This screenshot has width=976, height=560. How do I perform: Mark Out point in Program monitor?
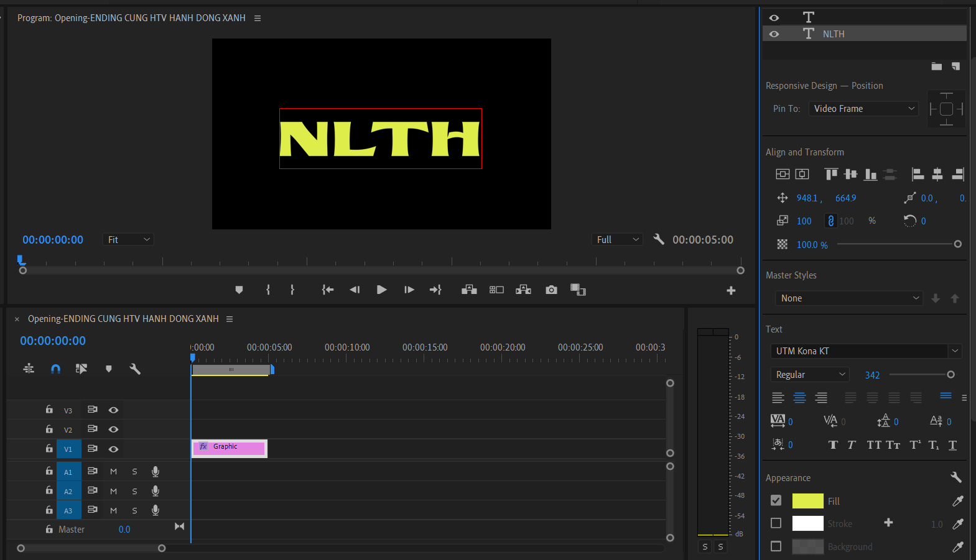[x=292, y=290]
